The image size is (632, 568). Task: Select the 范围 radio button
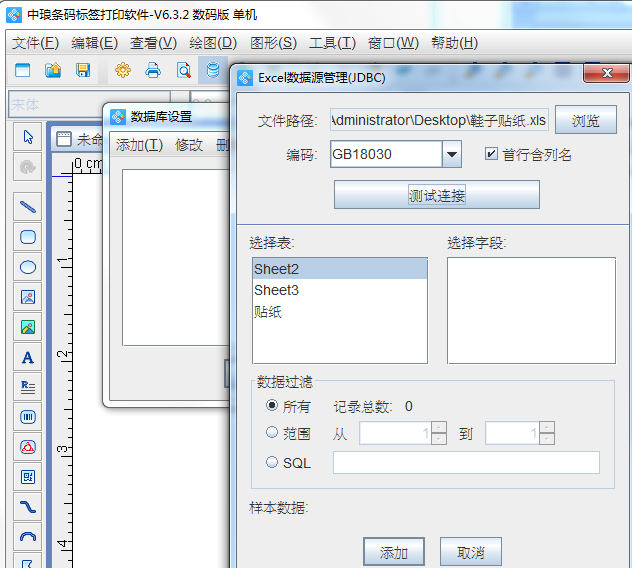click(x=272, y=433)
